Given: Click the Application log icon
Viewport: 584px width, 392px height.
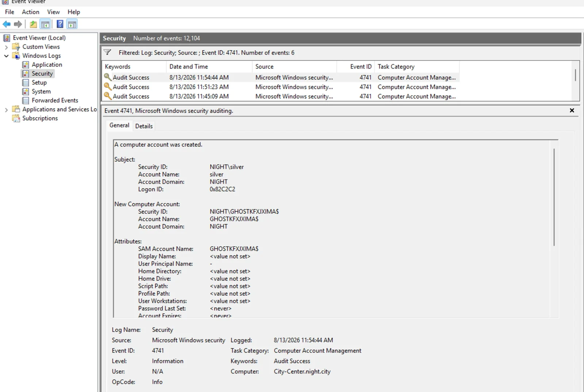Looking at the screenshot, I should pyautogui.click(x=26, y=65).
